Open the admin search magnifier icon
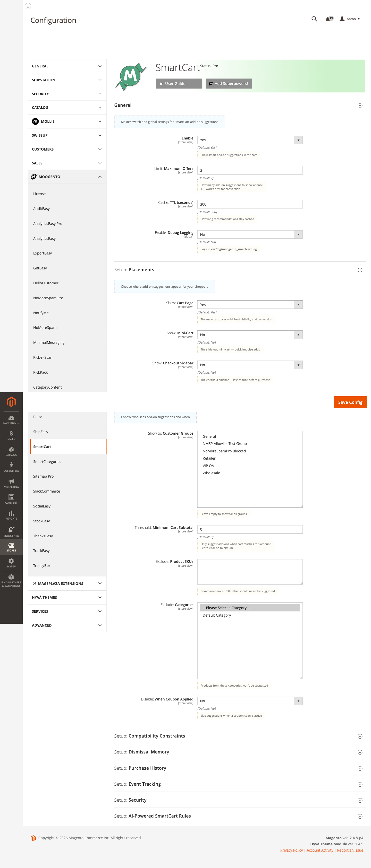371x868 pixels. [314, 19]
